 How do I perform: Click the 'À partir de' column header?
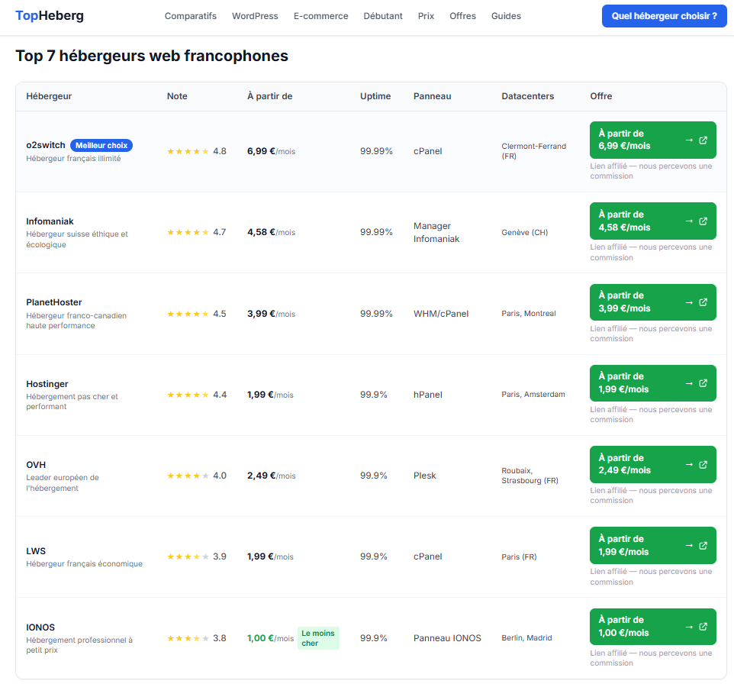[x=269, y=96]
